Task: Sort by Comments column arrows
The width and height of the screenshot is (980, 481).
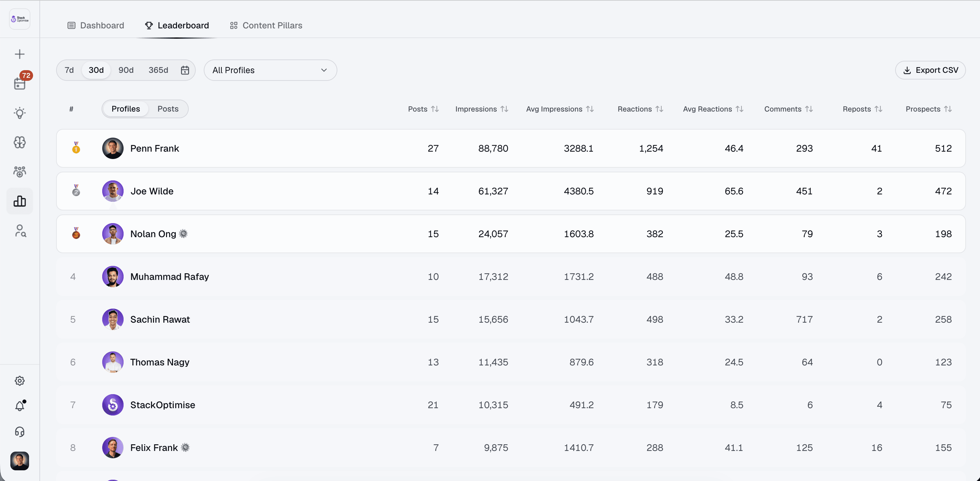Action: click(x=809, y=109)
